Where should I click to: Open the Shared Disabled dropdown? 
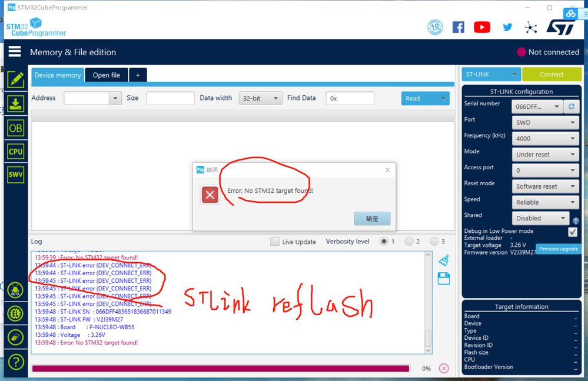[x=540, y=218]
